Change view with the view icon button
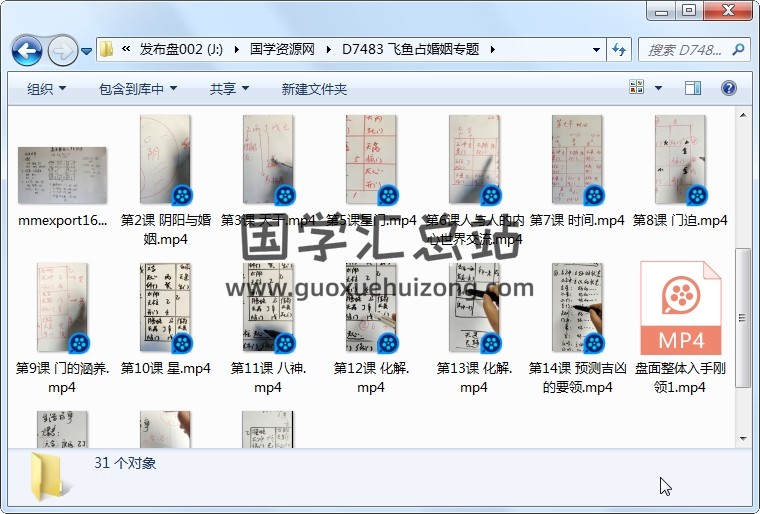The width and height of the screenshot is (760, 514). (x=636, y=87)
